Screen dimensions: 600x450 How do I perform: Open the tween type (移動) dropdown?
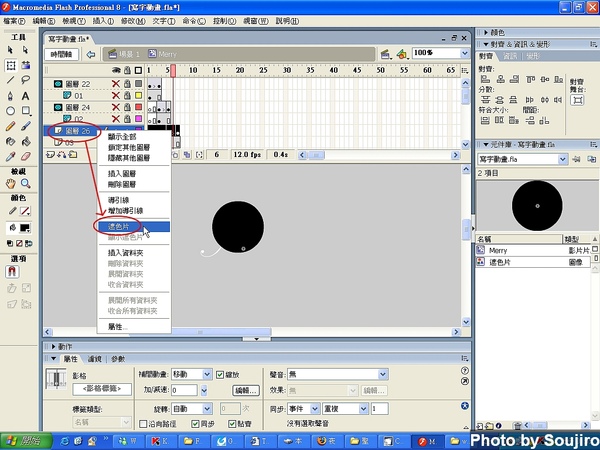click(x=207, y=374)
